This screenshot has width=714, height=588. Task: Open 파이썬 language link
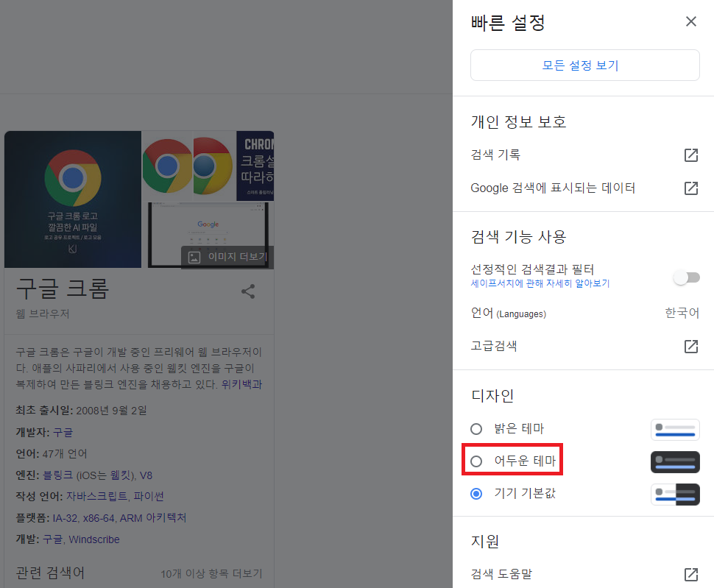pos(149,497)
